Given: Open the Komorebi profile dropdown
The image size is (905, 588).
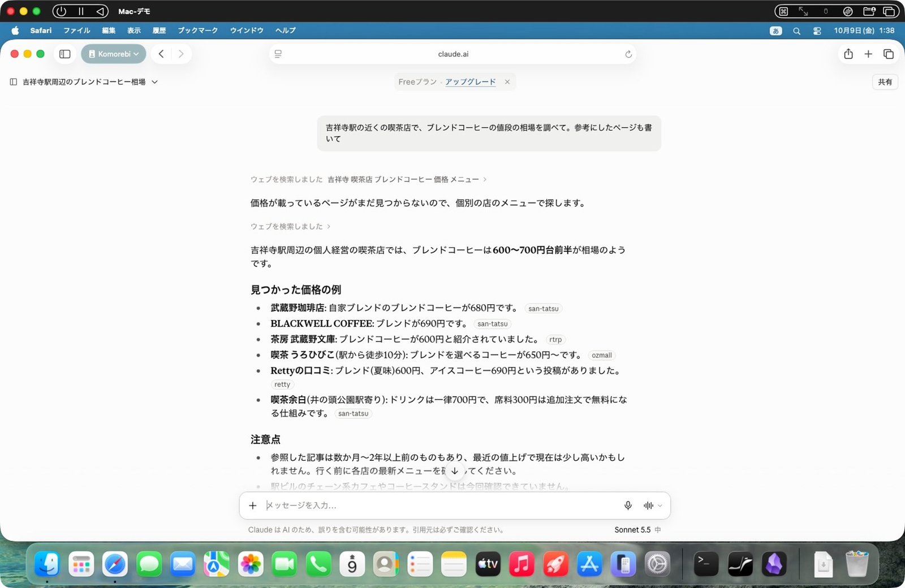Looking at the screenshot, I should pyautogui.click(x=114, y=54).
